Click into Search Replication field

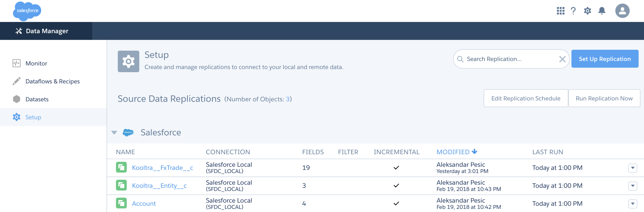pyautogui.click(x=511, y=59)
